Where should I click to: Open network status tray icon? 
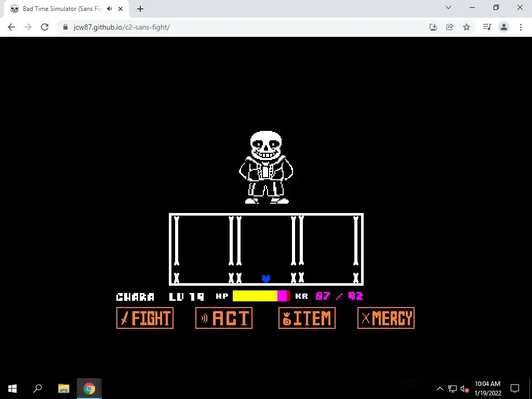453,389
